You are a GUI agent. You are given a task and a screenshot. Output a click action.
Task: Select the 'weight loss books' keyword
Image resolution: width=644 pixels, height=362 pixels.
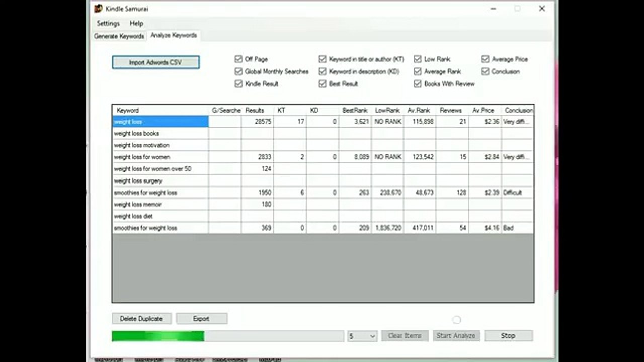pyautogui.click(x=160, y=133)
